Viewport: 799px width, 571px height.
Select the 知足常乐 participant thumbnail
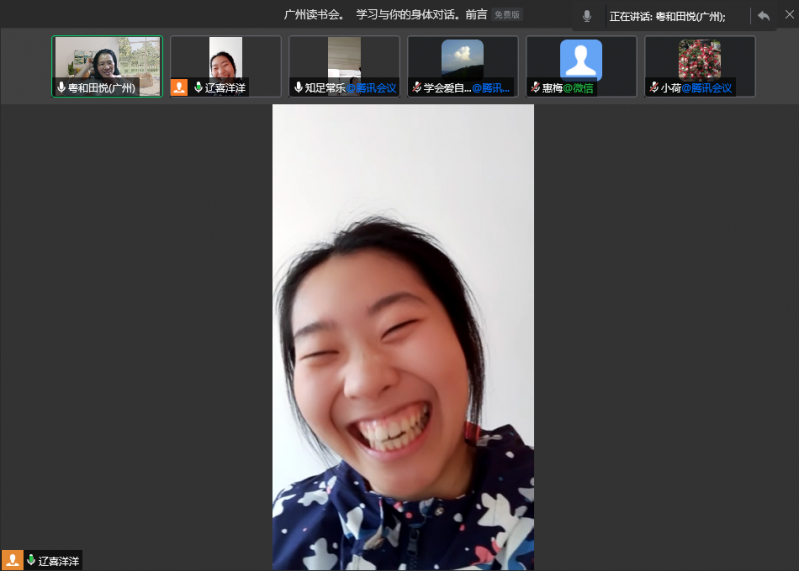pos(344,60)
